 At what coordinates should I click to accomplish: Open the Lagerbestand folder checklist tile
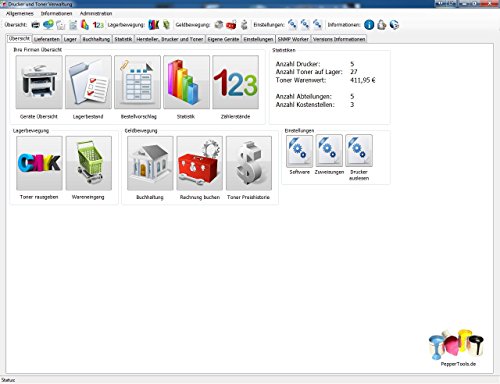[x=88, y=82]
